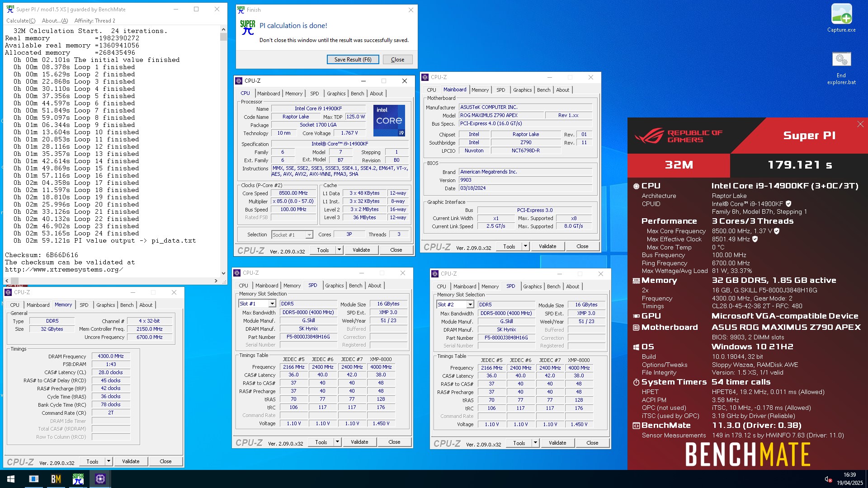Click the Checksum: 6B66D616 line
Image resolution: width=868 pixels, height=488 pixels.
coord(42,255)
